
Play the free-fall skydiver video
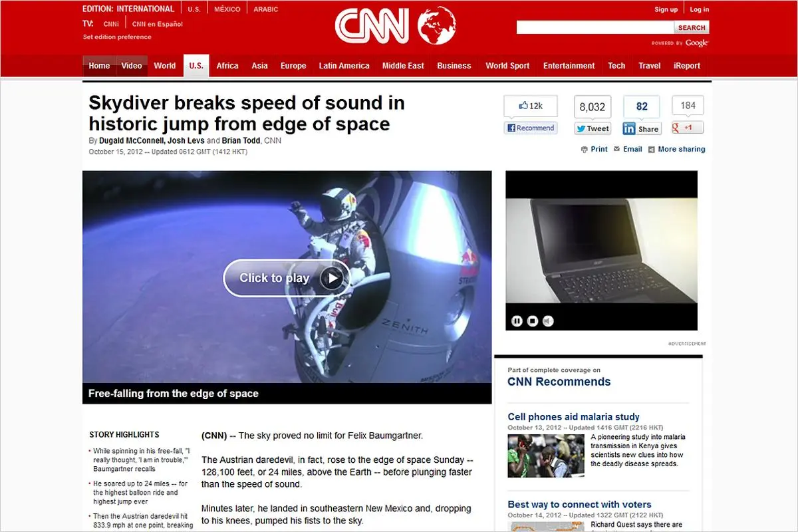[287, 278]
